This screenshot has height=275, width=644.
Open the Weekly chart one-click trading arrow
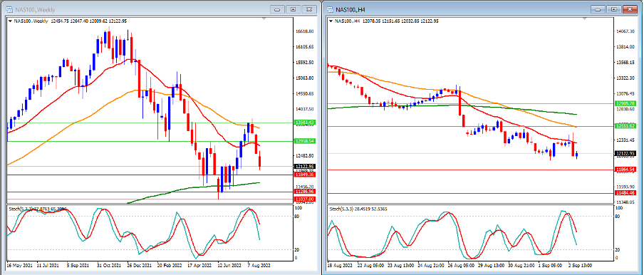click(10, 21)
